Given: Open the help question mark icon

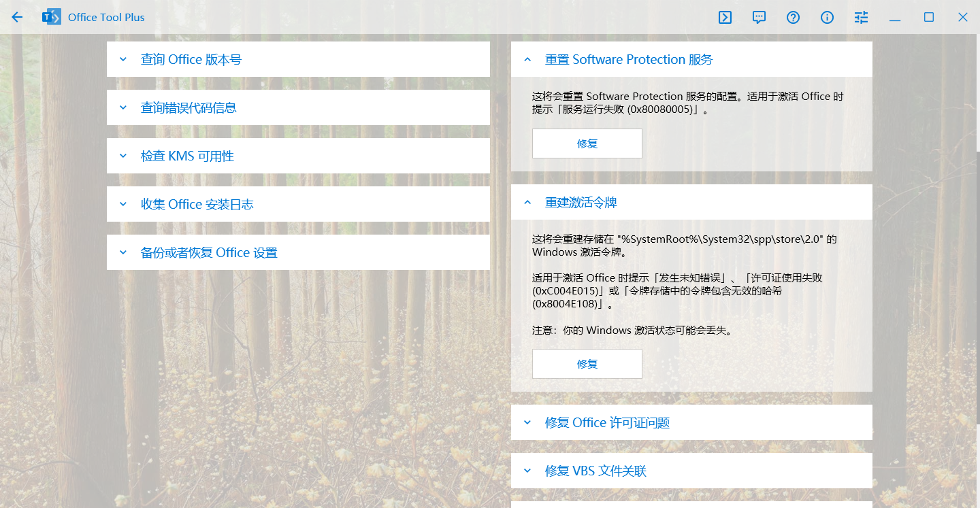Looking at the screenshot, I should click(793, 18).
